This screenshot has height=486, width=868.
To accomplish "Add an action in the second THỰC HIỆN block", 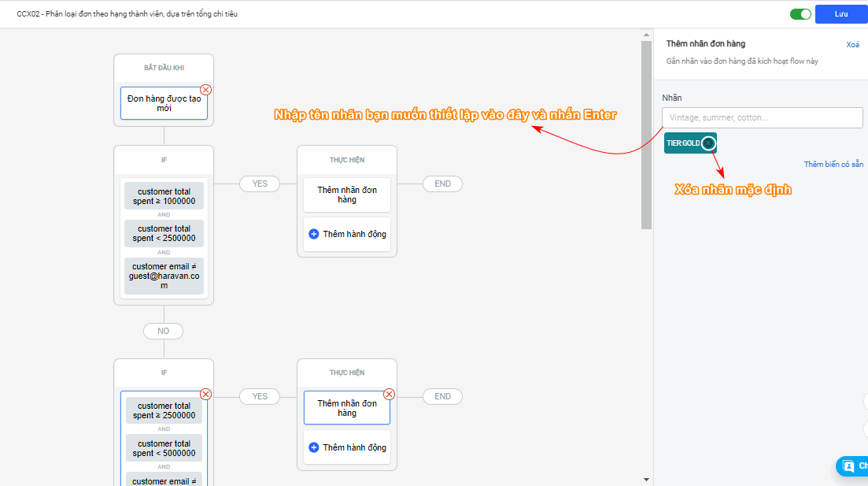I will (347, 447).
